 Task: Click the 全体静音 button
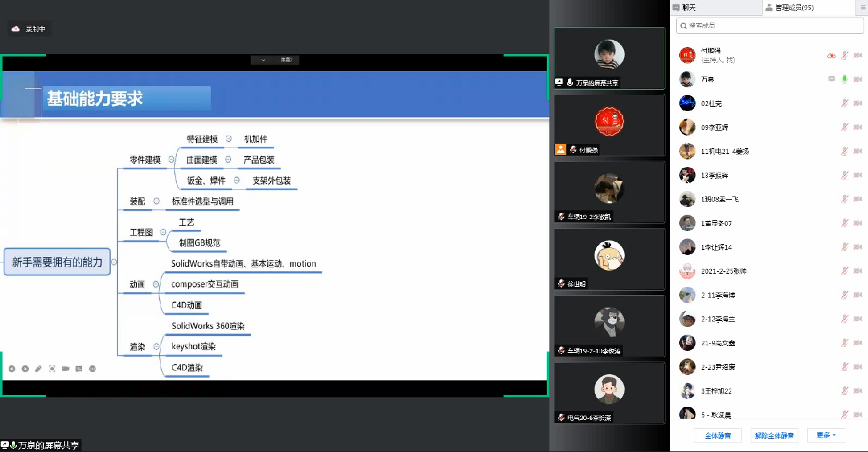click(717, 435)
